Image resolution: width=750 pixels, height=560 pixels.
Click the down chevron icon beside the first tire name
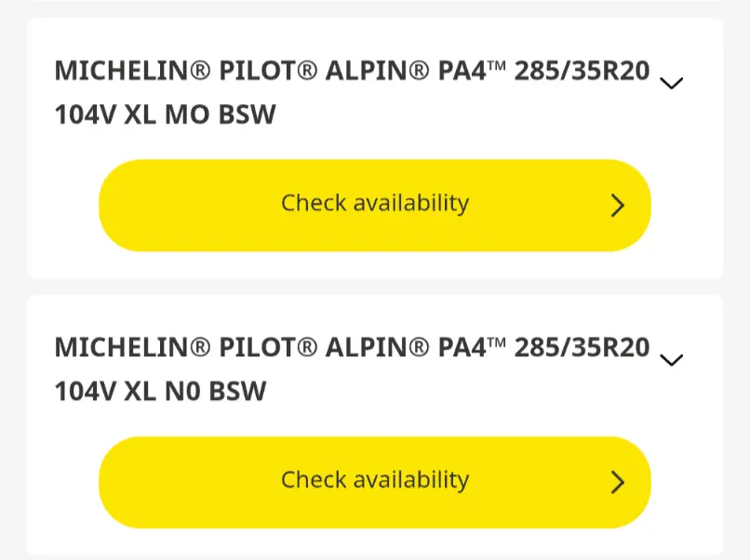point(671,83)
